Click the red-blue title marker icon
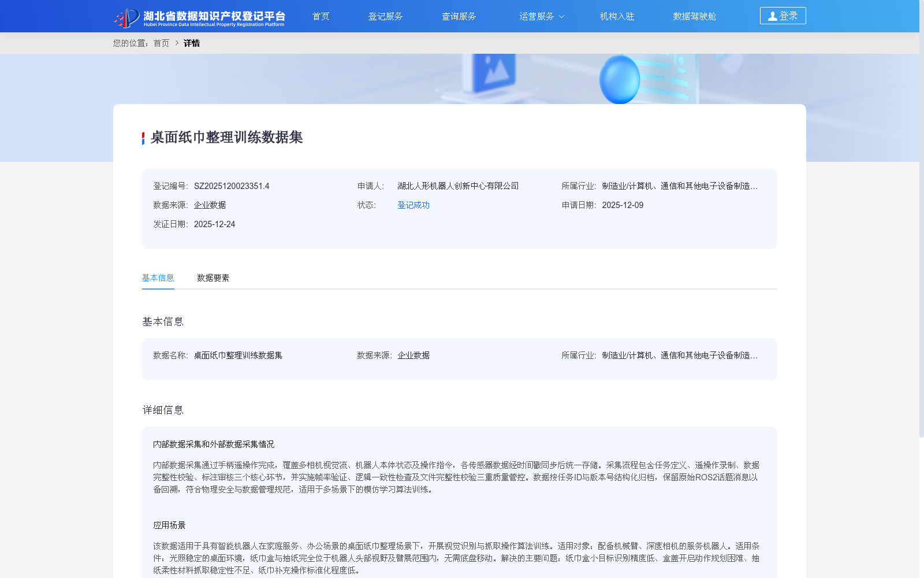924x578 pixels. (143, 138)
